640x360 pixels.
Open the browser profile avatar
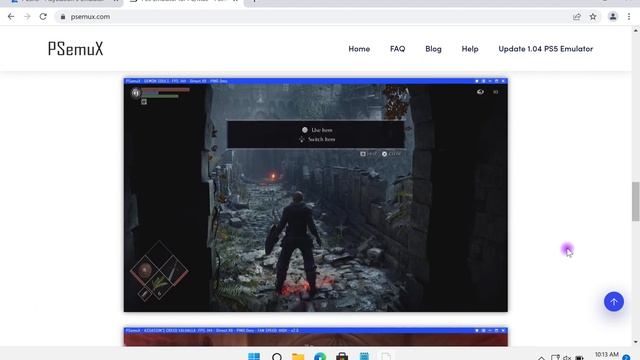613,16
